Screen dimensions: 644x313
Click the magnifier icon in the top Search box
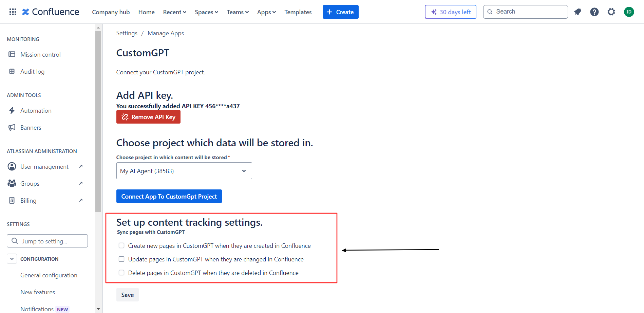(x=490, y=12)
